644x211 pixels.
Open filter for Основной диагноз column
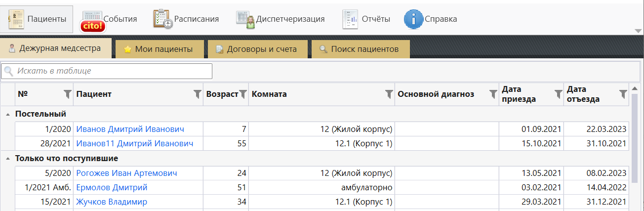tap(493, 94)
